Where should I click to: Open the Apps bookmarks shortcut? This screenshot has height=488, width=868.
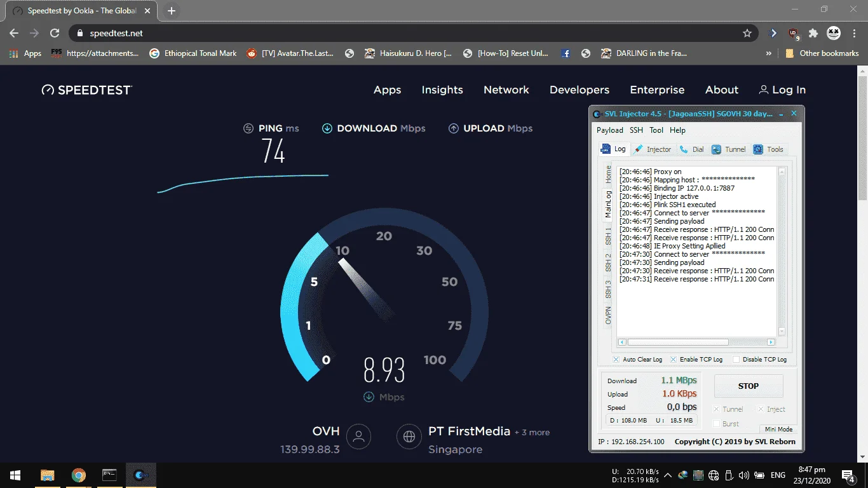tap(25, 53)
